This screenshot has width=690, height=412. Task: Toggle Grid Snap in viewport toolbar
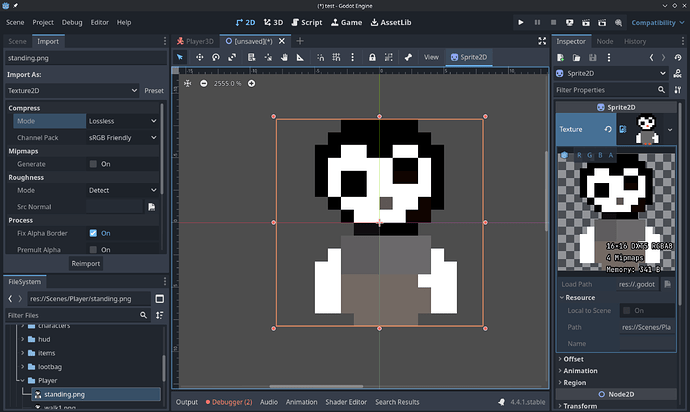(x=336, y=57)
